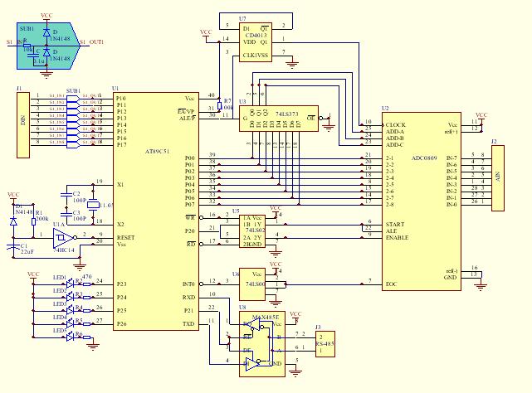This screenshot has height=393, width=532.
Task: Select the ENABLE pin label on ADC0809
Action: (397, 238)
